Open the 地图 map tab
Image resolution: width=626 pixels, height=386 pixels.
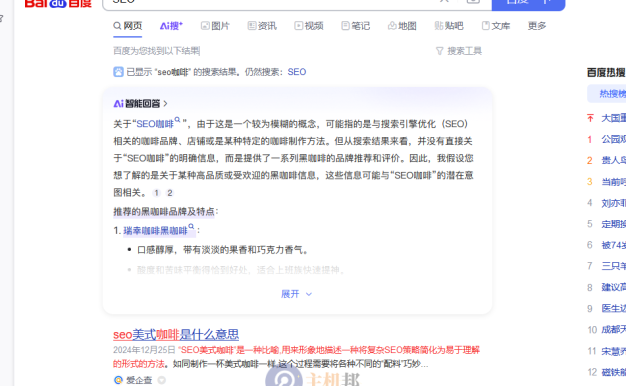[402, 26]
